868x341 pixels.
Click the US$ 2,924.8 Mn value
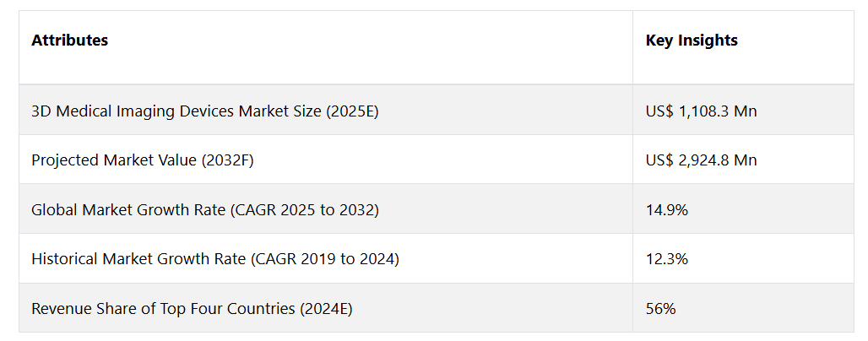(x=701, y=160)
